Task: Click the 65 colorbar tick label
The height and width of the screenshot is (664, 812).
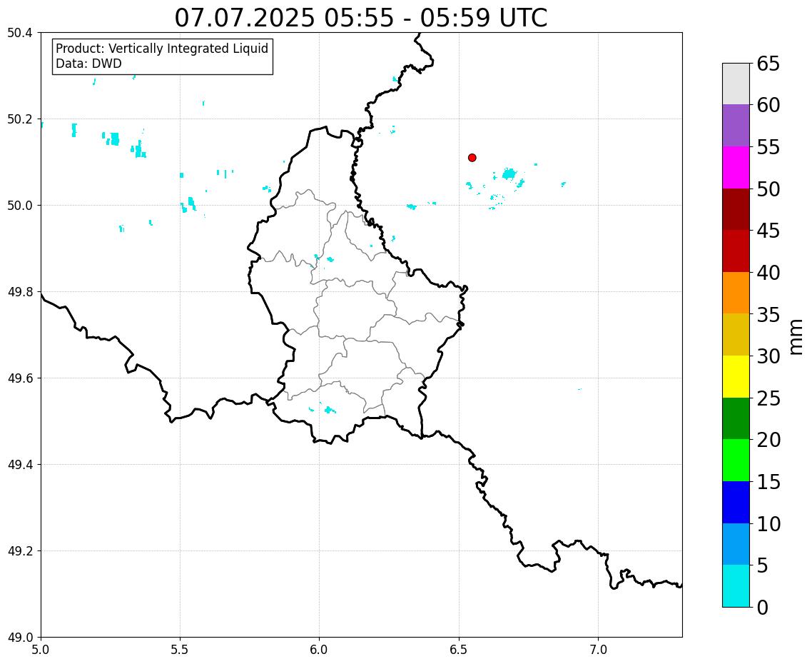Action: pos(768,64)
